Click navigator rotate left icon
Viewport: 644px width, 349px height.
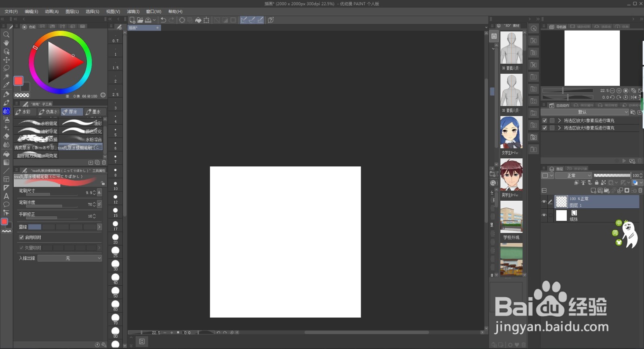click(x=612, y=97)
